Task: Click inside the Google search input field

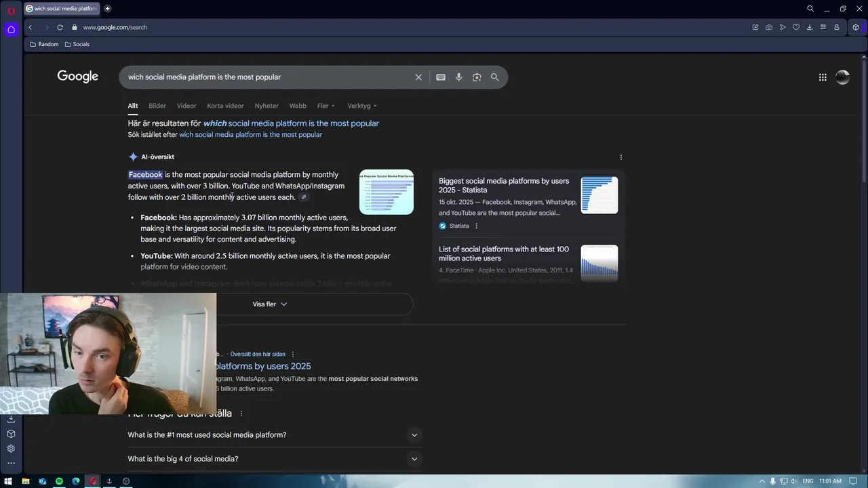Action: [268, 77]
